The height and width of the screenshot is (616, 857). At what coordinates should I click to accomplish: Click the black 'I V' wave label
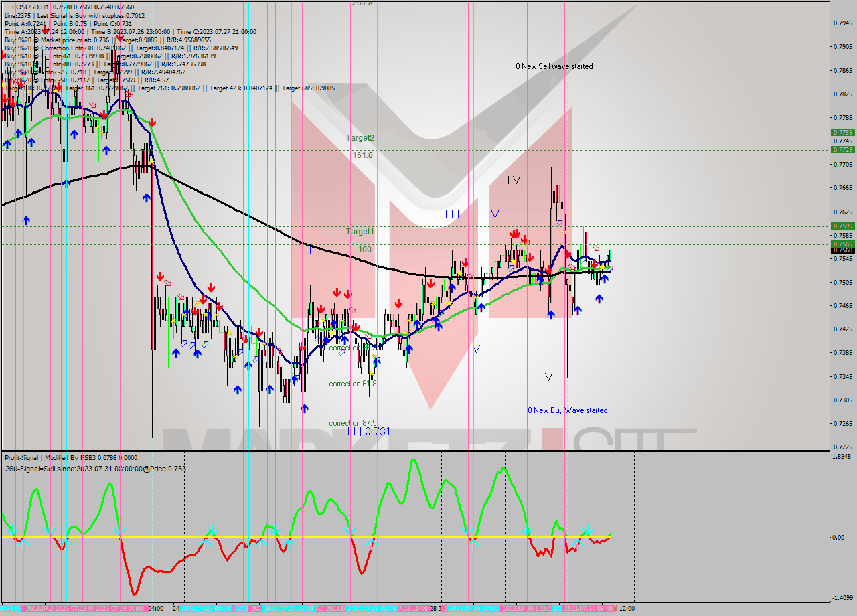pyautogui.click(x=514, y=179)
